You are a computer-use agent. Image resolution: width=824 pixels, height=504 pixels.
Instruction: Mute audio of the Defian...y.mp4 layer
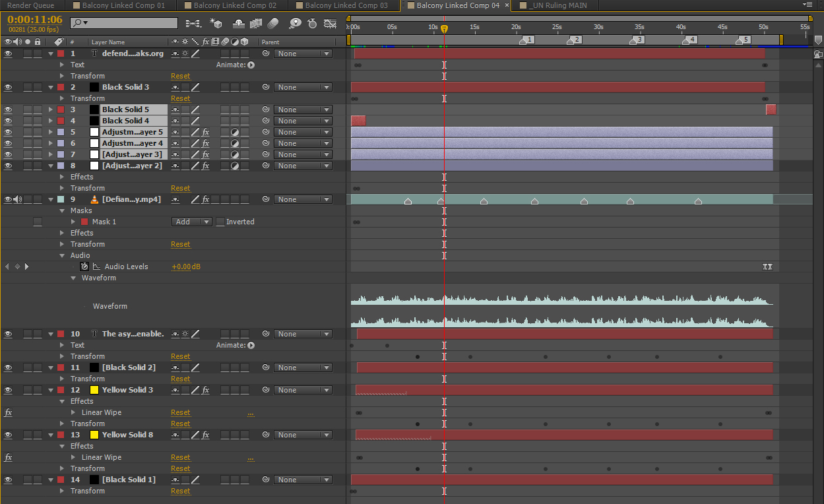[x=17, y=199]
